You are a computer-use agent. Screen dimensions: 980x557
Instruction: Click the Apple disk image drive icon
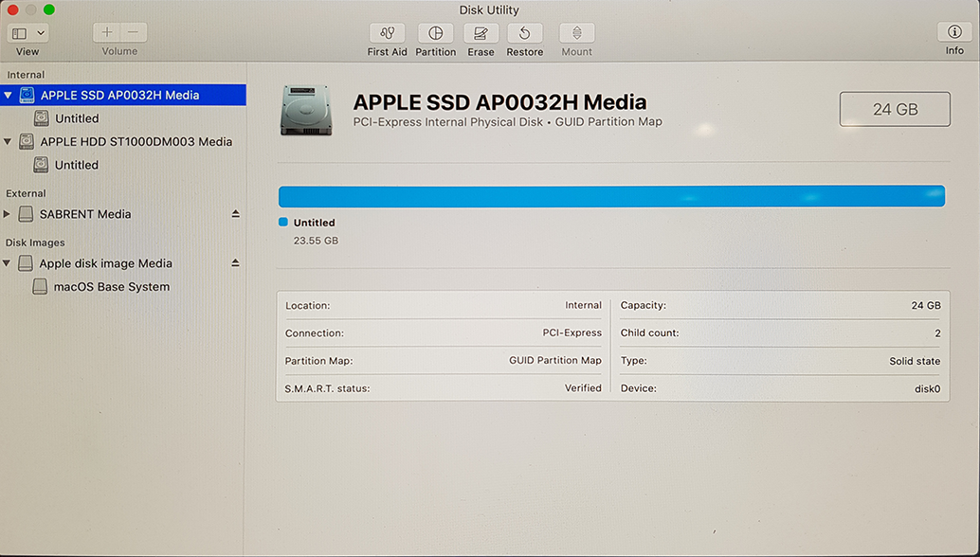tap(25, 263)
